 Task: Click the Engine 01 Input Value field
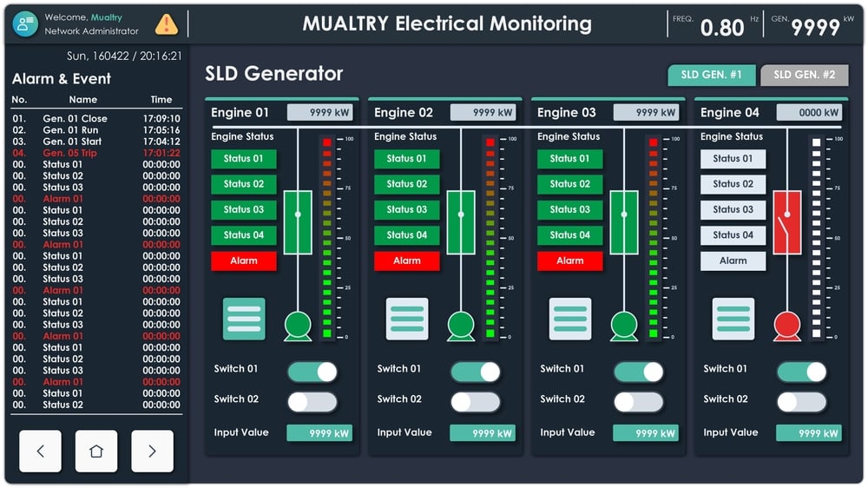(319, 432)
